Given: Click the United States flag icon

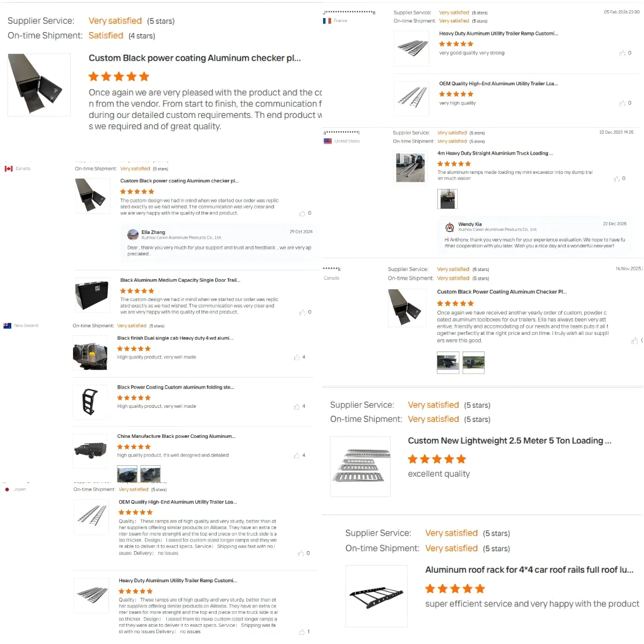Looking at the screenshot, I should [x=327, y=141].
